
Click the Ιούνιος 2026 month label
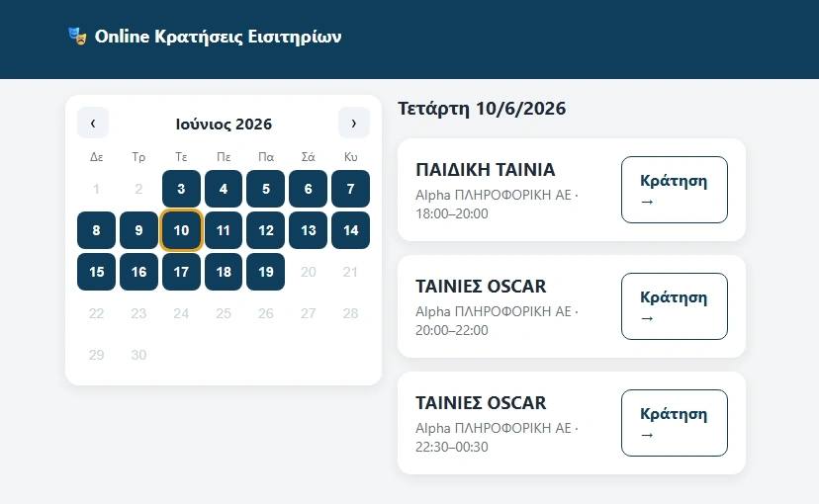click(x=224, y=125)
